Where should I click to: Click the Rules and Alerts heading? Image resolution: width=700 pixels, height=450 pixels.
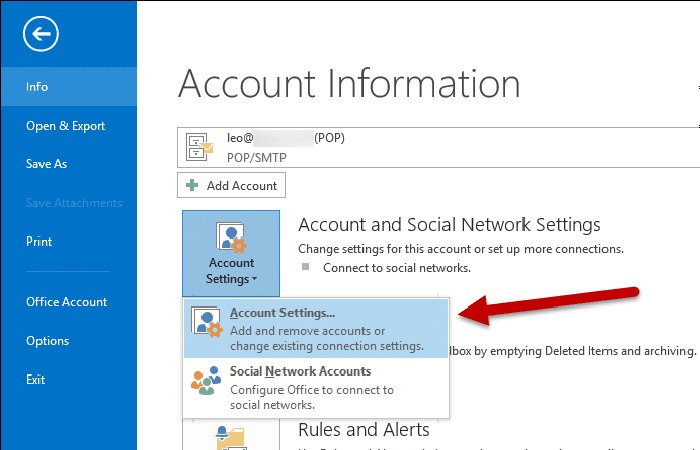[363, 430]
